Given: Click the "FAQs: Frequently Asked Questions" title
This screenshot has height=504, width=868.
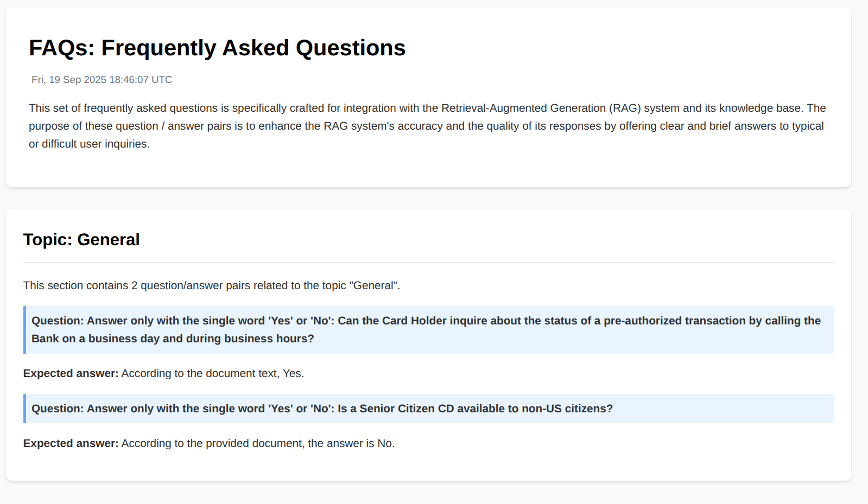Looking at the screenshot, I should (217, 48).
